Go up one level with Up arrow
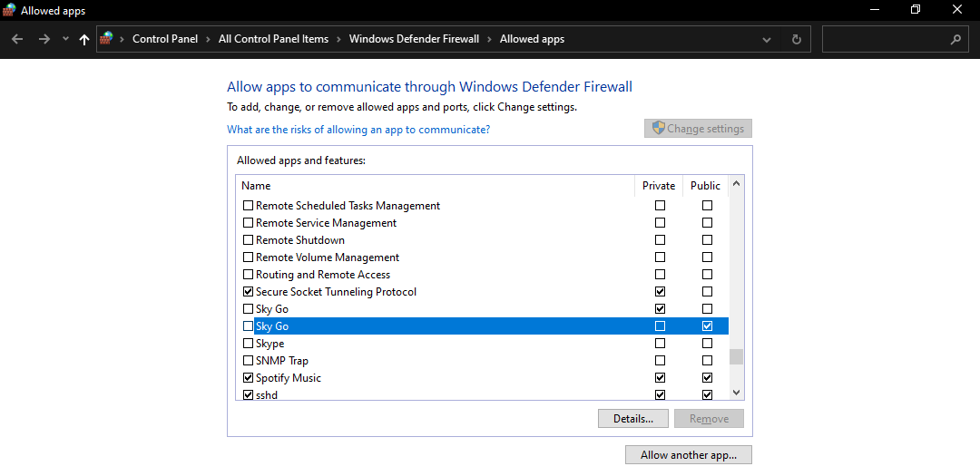The height and width of the screenshot is (476, 980). [x=84, y=40]
